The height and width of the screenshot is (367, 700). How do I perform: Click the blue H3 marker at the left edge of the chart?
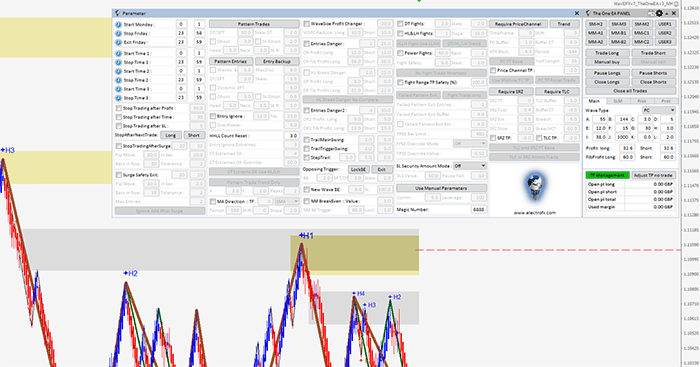click(x=8, y=150)
